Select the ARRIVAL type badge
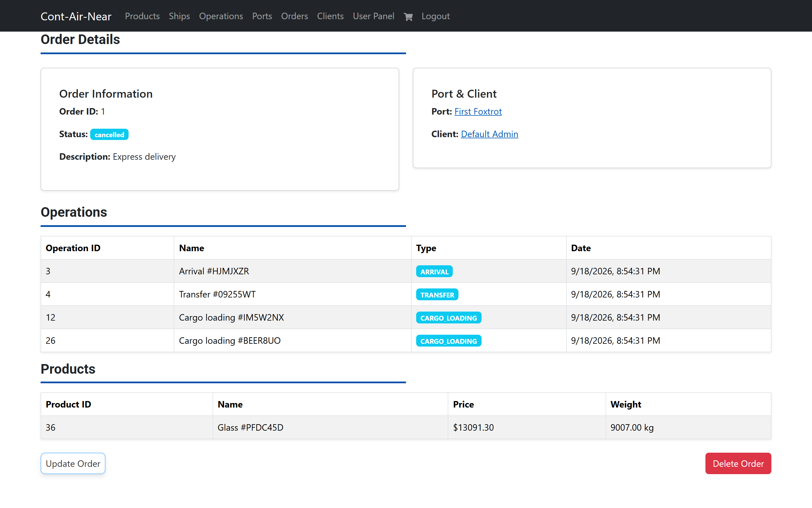The height and width of the screenshot is (508, 812). pos(434,271)
